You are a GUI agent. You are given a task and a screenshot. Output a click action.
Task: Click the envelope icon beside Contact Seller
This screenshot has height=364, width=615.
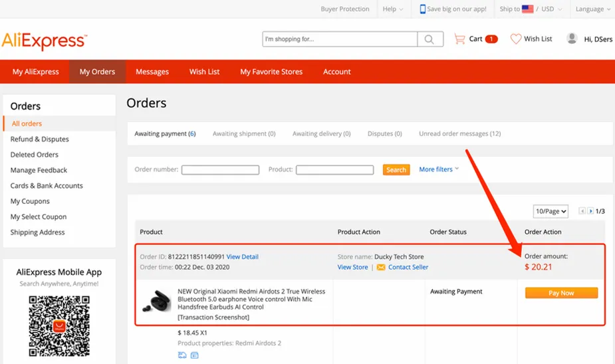pyautogui.click(x=381, y=267)
